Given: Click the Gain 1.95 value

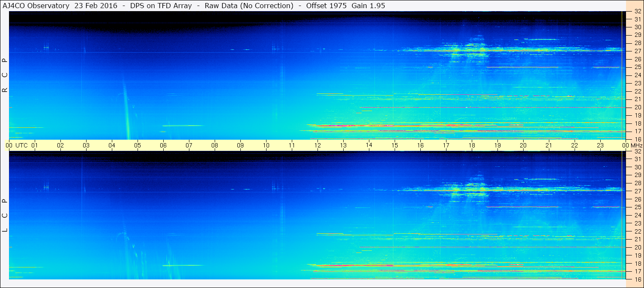Looking at the screenshot, I should tap(368, 6).
